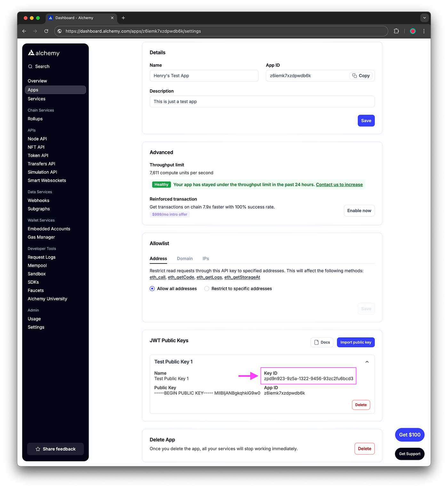Switch to the Domain allowlist tab
Viewport: 448px width, 489px height.
click(185, 258)
